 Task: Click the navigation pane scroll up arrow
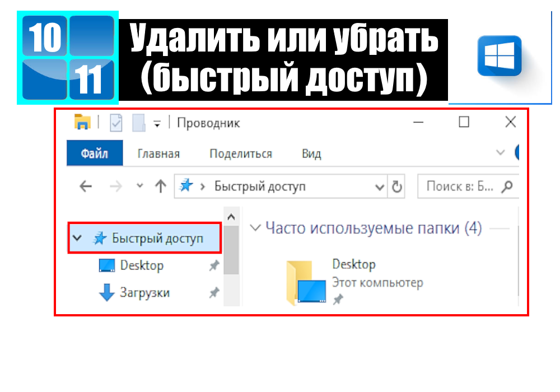click(x=231, y=217)
